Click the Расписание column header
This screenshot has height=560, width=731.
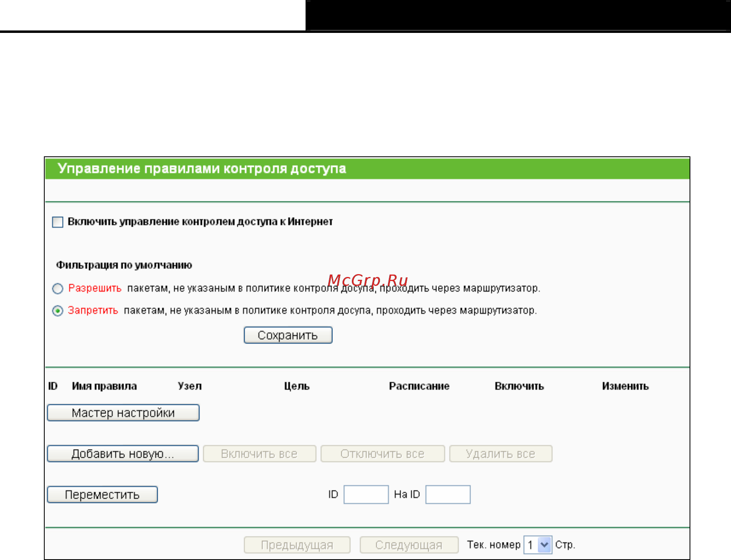[x=419, y=386]
